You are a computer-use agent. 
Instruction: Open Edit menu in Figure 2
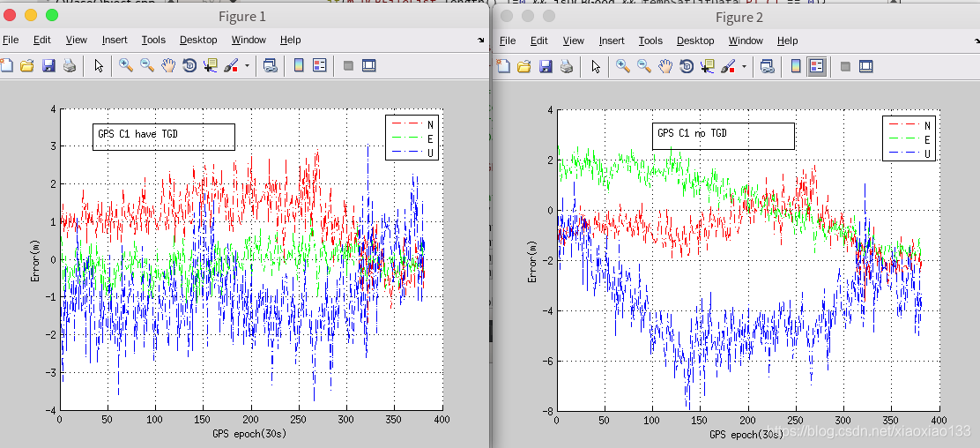tap(538, 40)
